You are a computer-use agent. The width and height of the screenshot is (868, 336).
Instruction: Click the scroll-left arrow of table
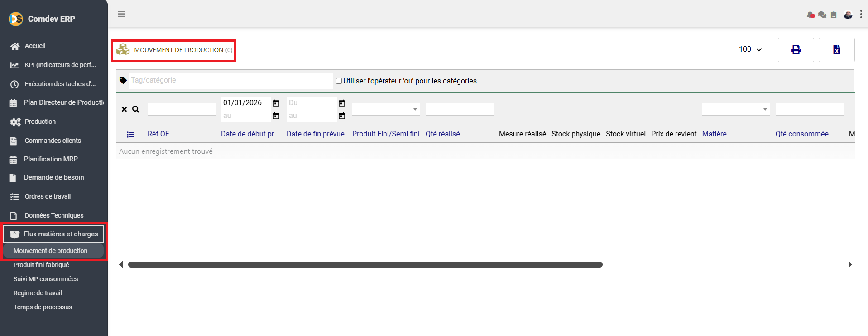click(x=121, y=265)
